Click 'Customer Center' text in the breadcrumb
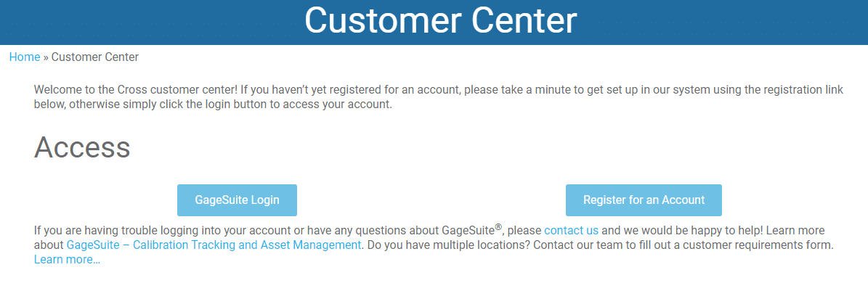Viewport: 868px width, 283px height. (x=95, y=57)
